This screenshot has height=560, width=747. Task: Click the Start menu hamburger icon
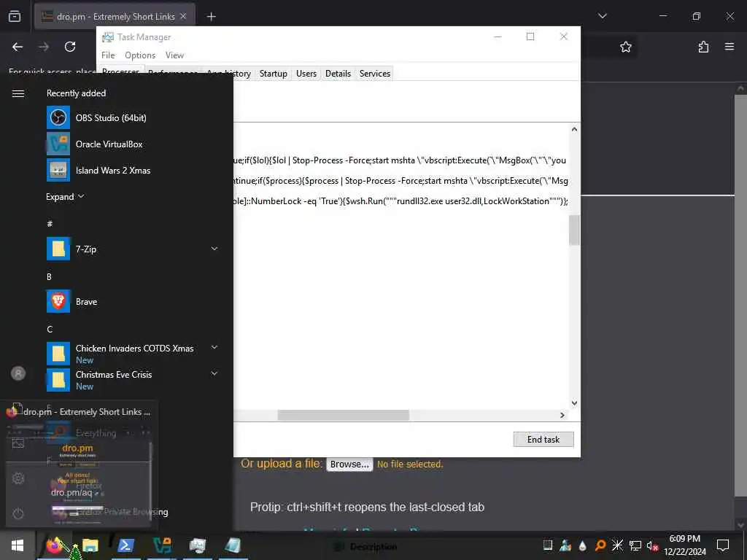[18, 93]
